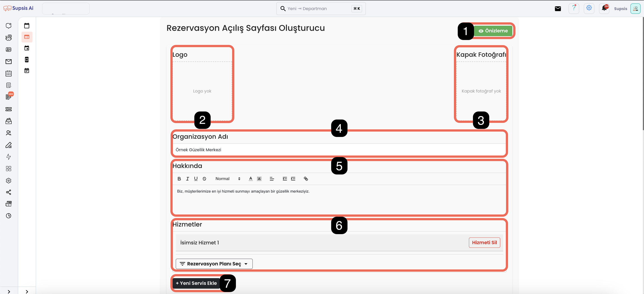644x294 pixels.
Task: Expand the secondary sidebar bottom chevron
Action: click(27, 292)
